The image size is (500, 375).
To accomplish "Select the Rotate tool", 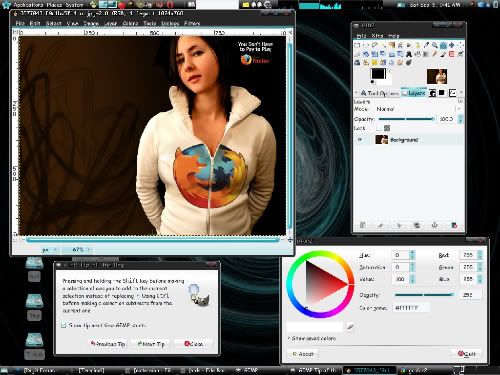I will 366,54.
